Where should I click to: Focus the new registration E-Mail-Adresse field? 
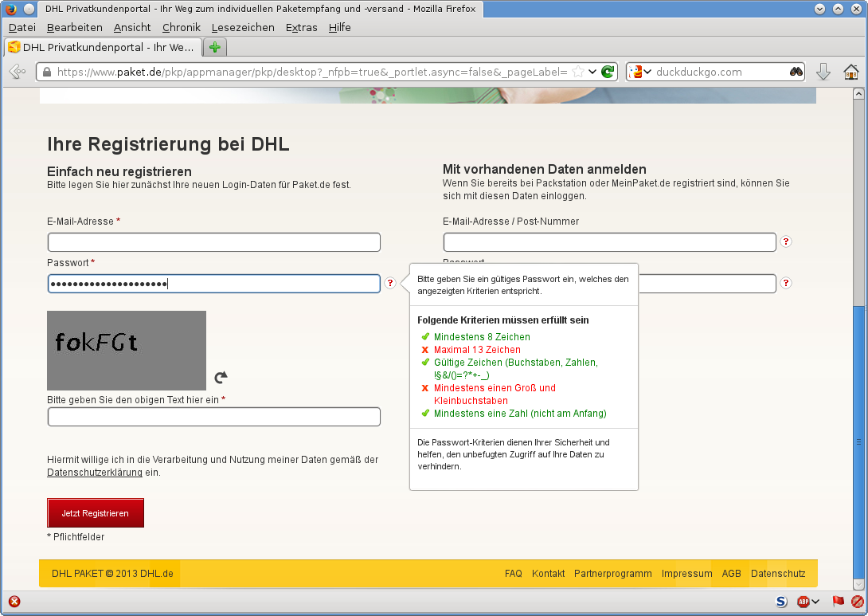tap(214, 242)
